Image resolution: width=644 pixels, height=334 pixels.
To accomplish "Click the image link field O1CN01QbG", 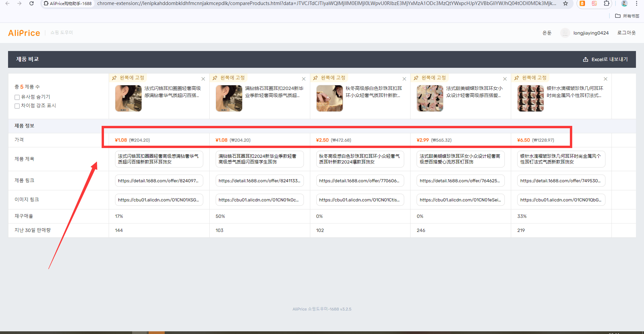I will (561, 200).
